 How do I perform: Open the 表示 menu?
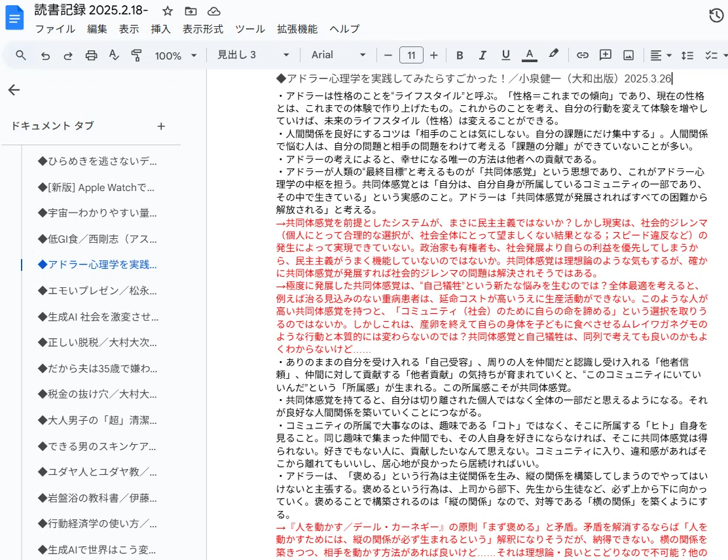pos(128,29)
